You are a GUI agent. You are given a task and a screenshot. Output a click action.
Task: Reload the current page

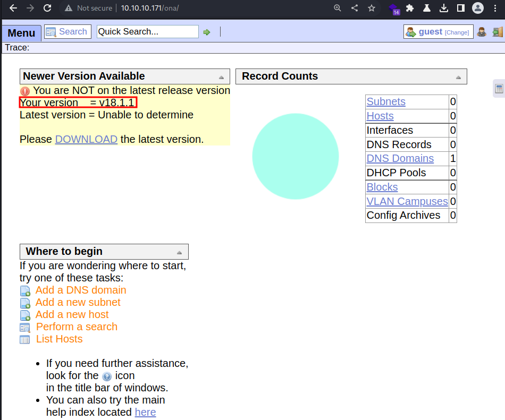(x=47, y=8)
